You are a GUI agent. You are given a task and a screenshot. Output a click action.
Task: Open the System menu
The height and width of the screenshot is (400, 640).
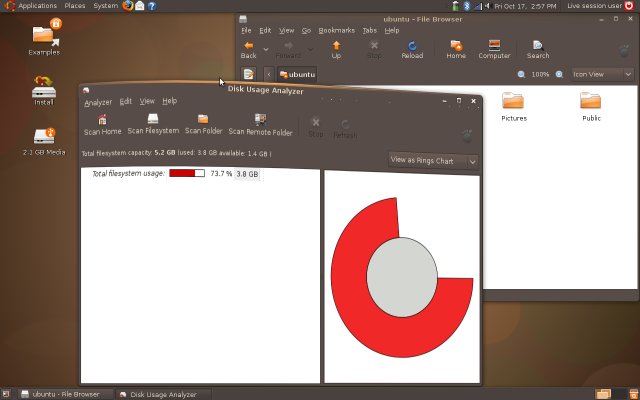106,6
